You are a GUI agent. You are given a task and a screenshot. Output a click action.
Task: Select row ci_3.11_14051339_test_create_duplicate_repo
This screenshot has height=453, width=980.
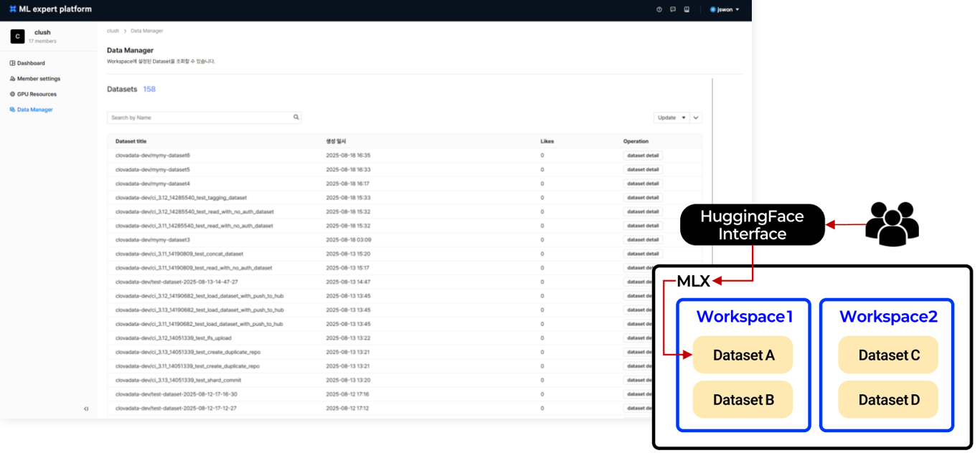[x=405, y=366]
